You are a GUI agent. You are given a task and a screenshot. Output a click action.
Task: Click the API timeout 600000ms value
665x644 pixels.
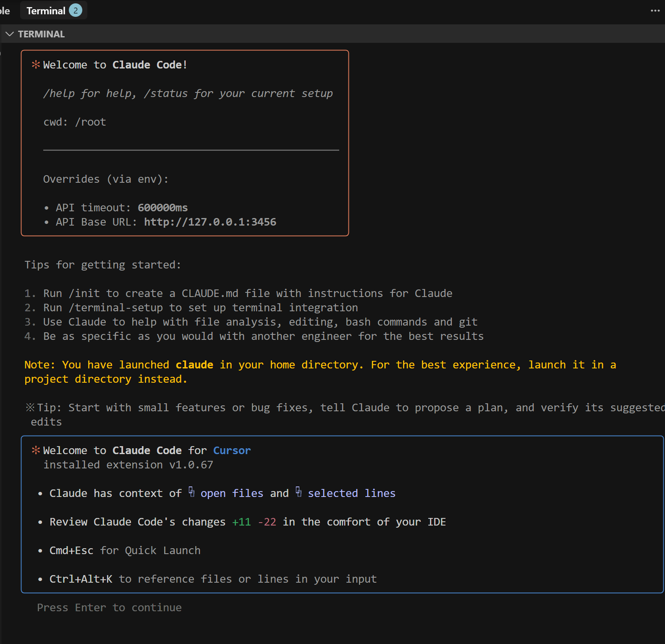[x=162, y=208]
